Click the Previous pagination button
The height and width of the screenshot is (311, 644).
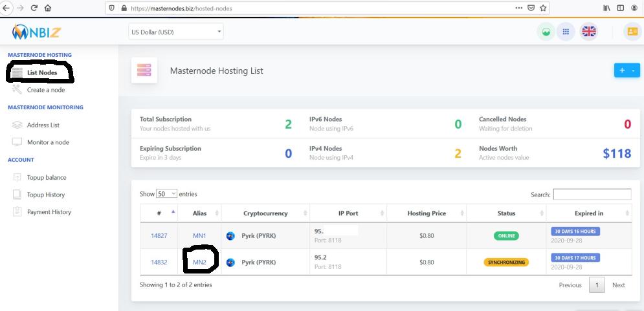pyautogui.click(x=570, y=285)
